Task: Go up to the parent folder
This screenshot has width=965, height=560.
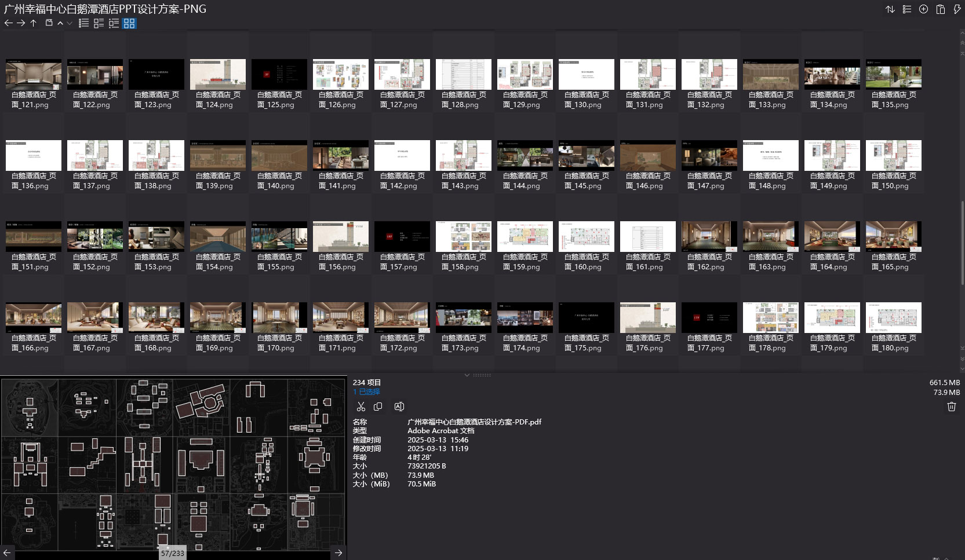Action: pyautogui.click(x=34, y=23)
